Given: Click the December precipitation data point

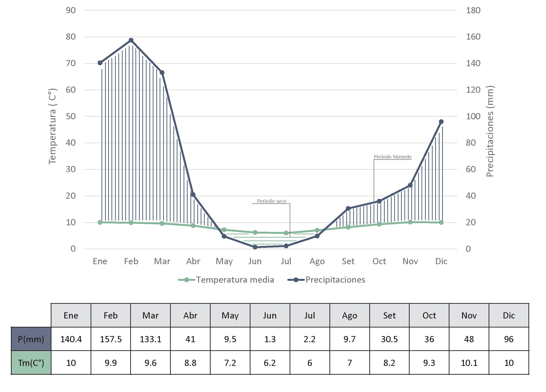Looking at the screenshot, I should (x=441, y=122).
